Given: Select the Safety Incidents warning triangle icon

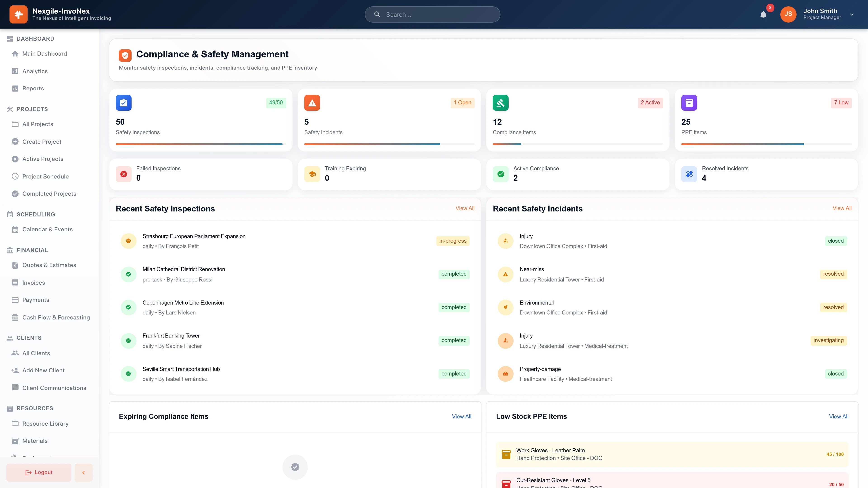Looking at the screenshot, I should pos(312,103).
